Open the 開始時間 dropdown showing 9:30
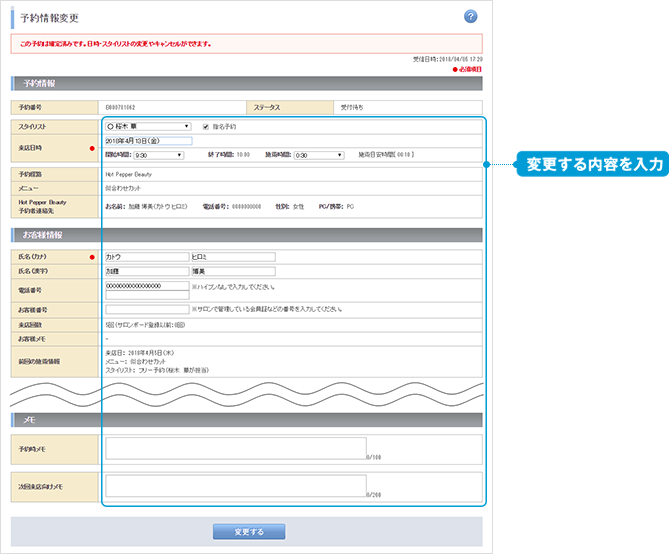This screenshot has height=554, width=670. click(x=158, y=155)
